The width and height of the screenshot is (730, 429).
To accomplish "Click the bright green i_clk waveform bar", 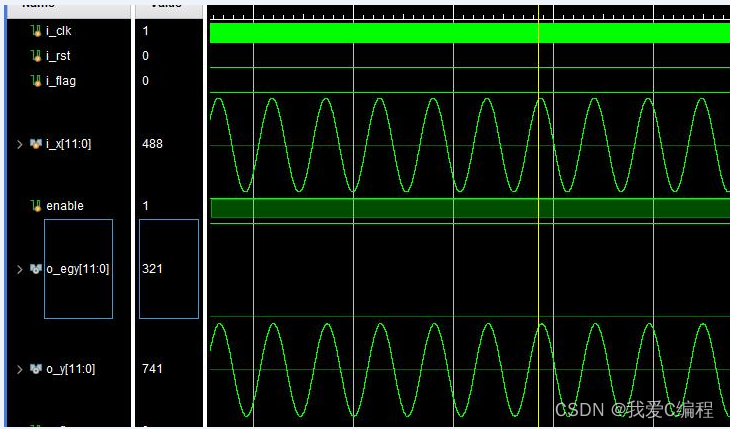I will pos(400,32).
